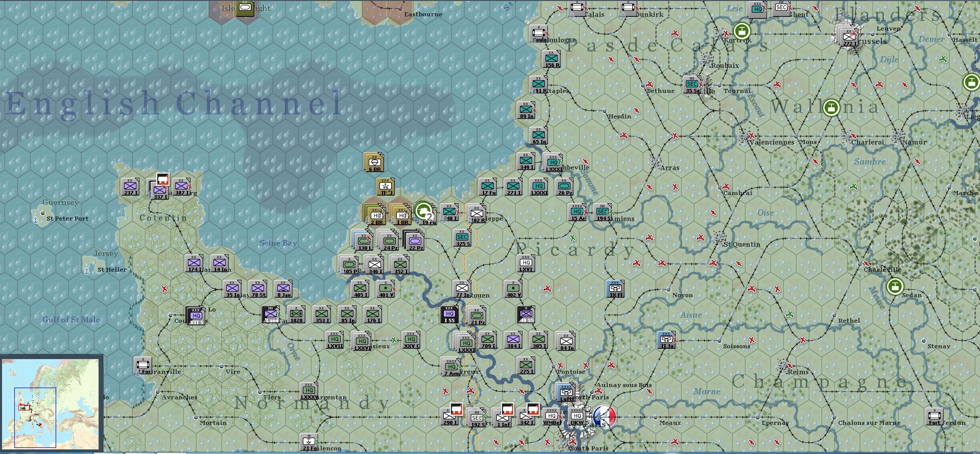Select the LXVI corps HQ counter
Viewport: 980px width, 454px height.
point(526,263)
